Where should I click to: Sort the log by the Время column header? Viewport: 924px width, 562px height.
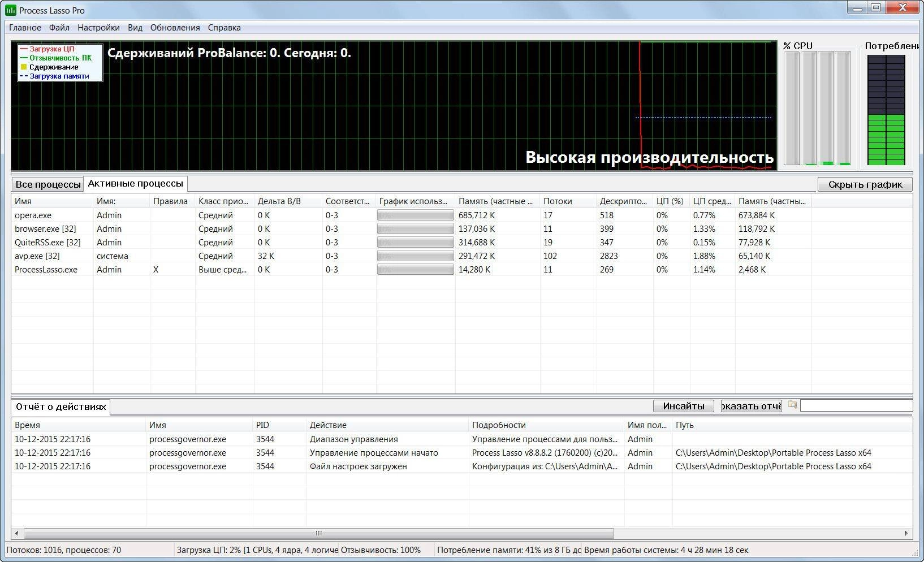point(79,425)
